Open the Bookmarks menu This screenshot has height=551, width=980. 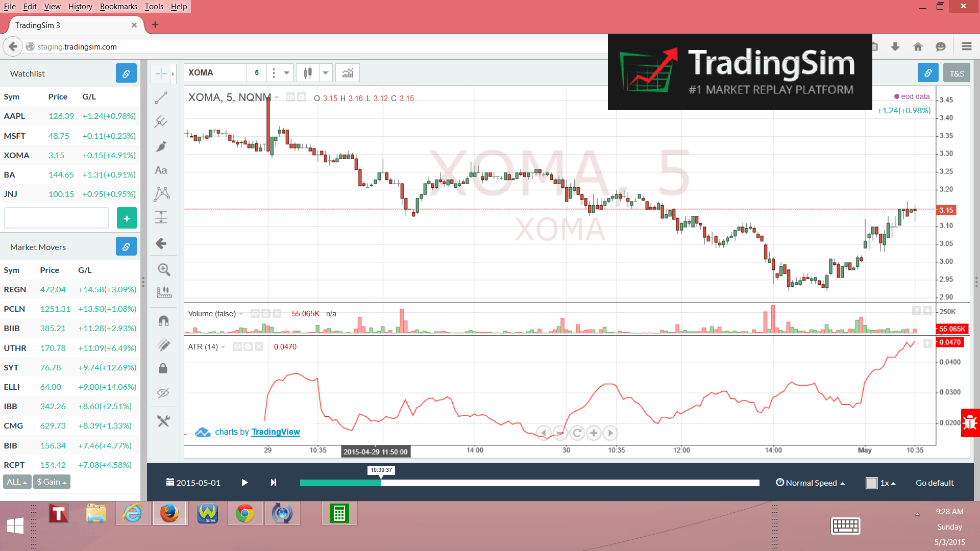coord(118,6)
